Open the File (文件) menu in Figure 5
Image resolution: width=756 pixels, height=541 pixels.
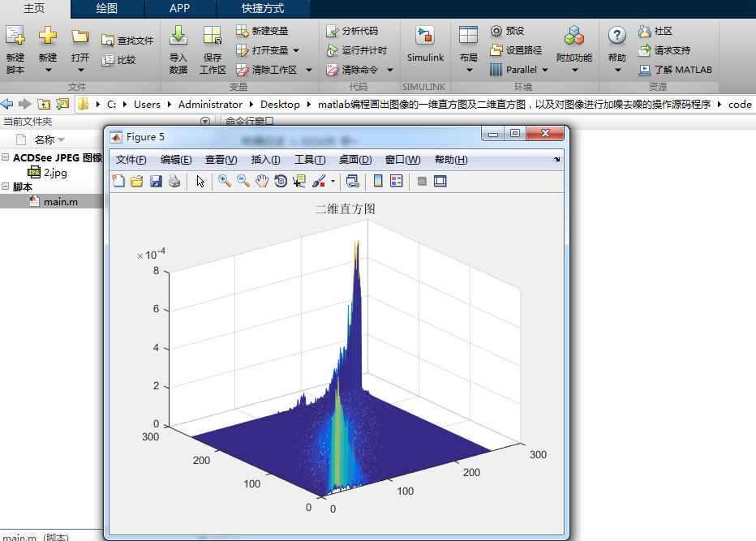(131, 160)
